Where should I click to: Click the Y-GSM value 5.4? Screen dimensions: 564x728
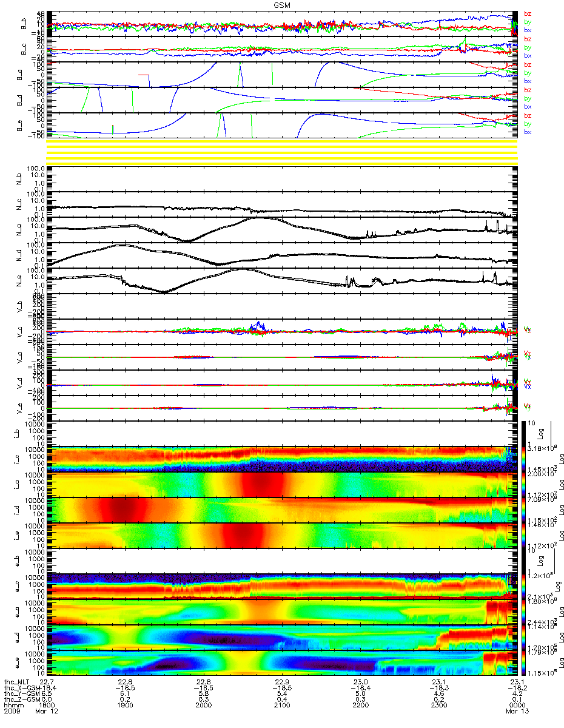[x=283, y=693]
